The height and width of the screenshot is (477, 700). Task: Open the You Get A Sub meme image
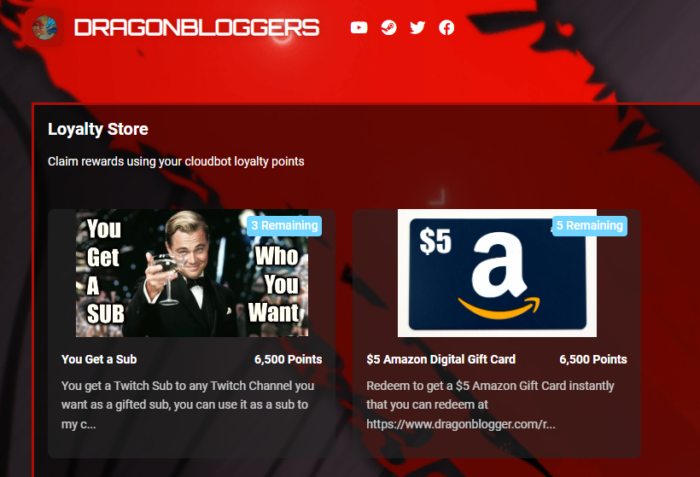tap(192, 273)
